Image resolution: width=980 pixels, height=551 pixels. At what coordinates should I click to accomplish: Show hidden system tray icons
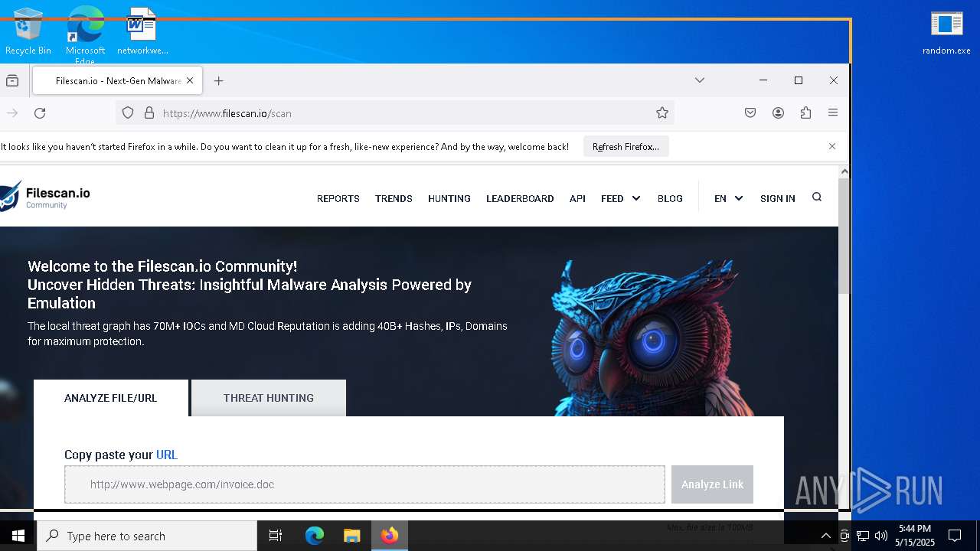tap(825, 536)
